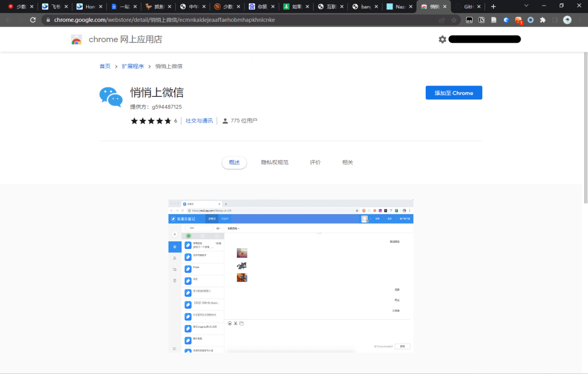This screenshot has height=374, width=588.
Task: Click the 添加至 Chrome button
Action: pos(454,93)
